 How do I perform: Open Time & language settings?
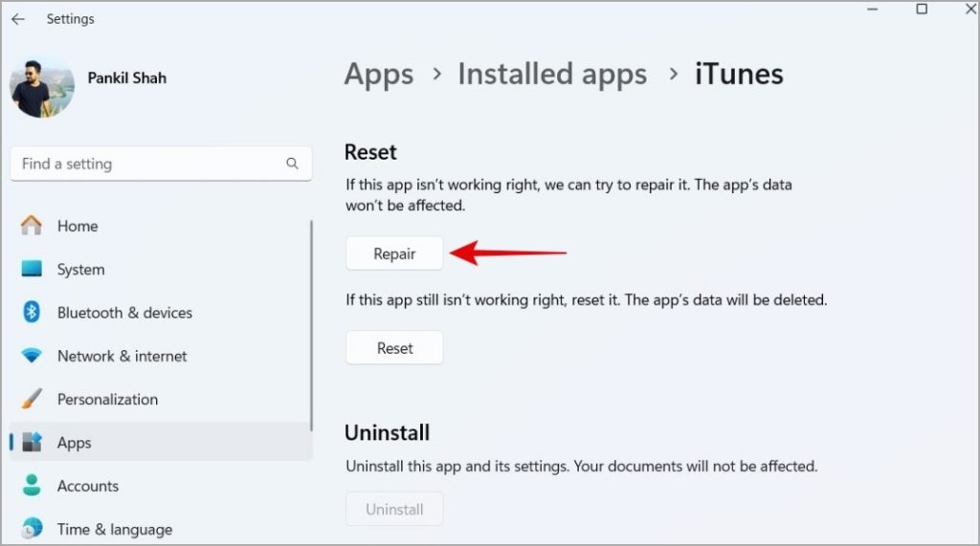click(115, 530)
